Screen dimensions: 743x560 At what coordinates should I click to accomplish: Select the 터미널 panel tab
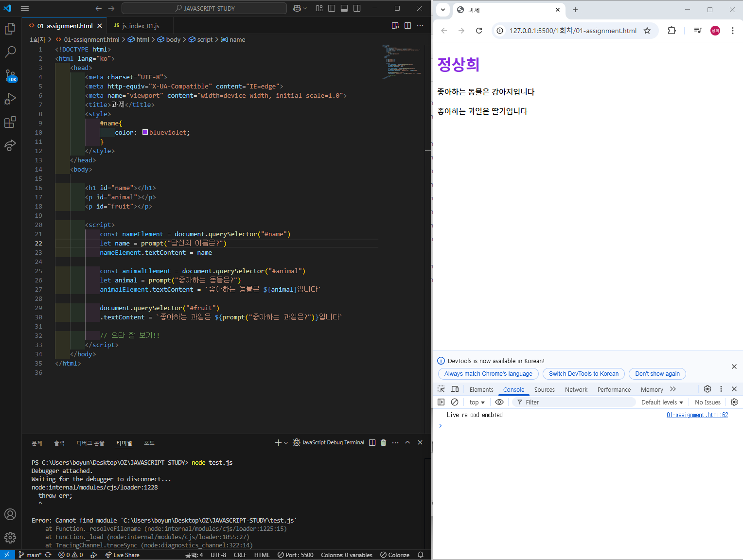coord(124,443)
